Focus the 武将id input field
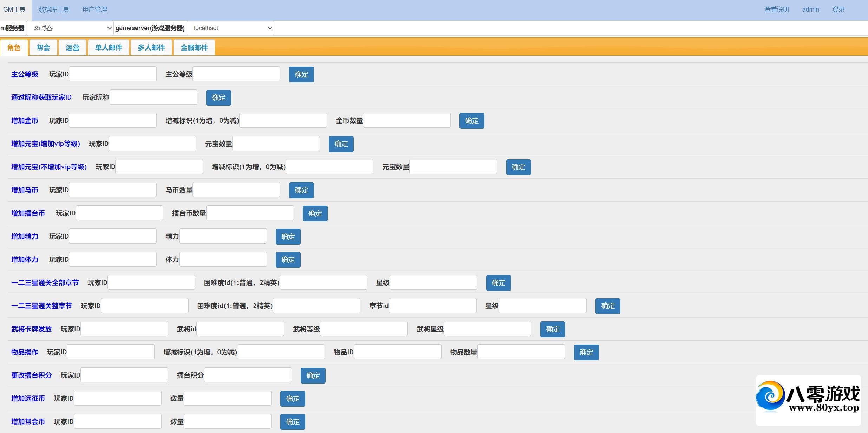This screenshot has width=868, height=433. (x=240, y=329)
